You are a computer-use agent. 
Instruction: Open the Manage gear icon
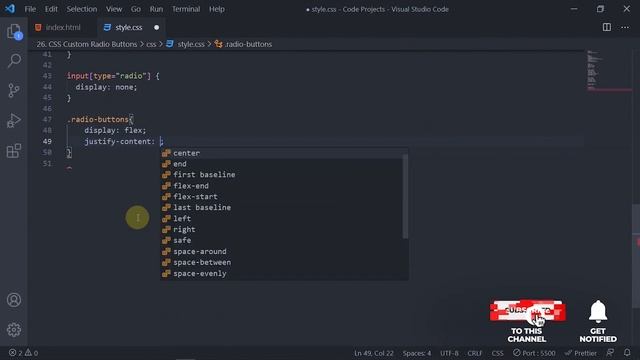point(14,330)
